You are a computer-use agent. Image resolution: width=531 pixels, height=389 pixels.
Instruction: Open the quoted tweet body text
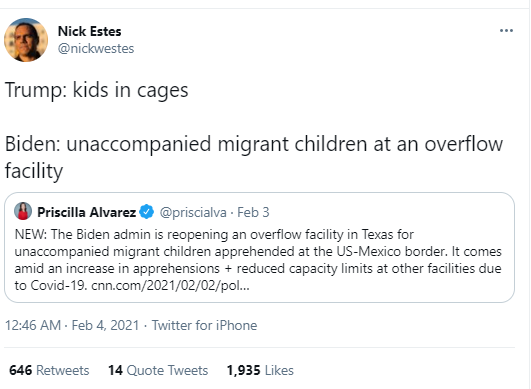[x=258, y=260]
